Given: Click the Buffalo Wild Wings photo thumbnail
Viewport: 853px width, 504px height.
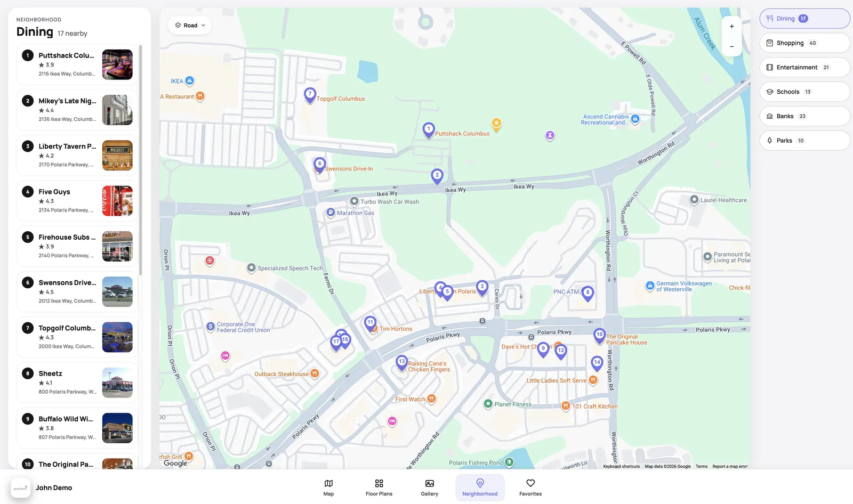Looking at the screenshot, I should [117, 428].
